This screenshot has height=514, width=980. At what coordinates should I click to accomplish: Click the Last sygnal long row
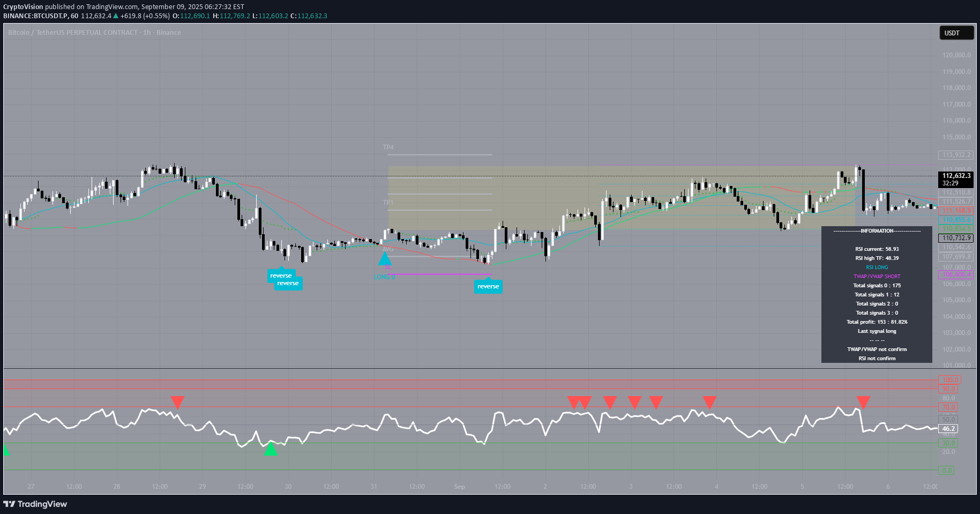[877, 331]
